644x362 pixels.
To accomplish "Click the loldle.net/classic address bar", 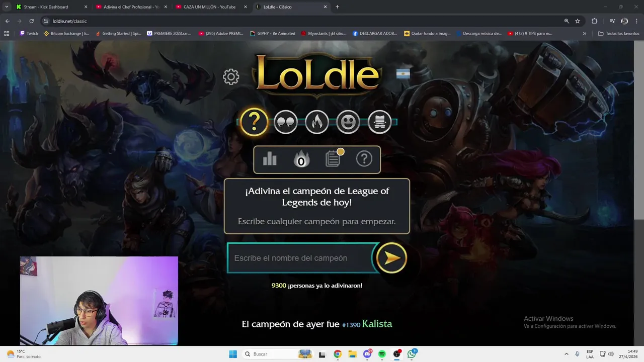I will point(302,21).
